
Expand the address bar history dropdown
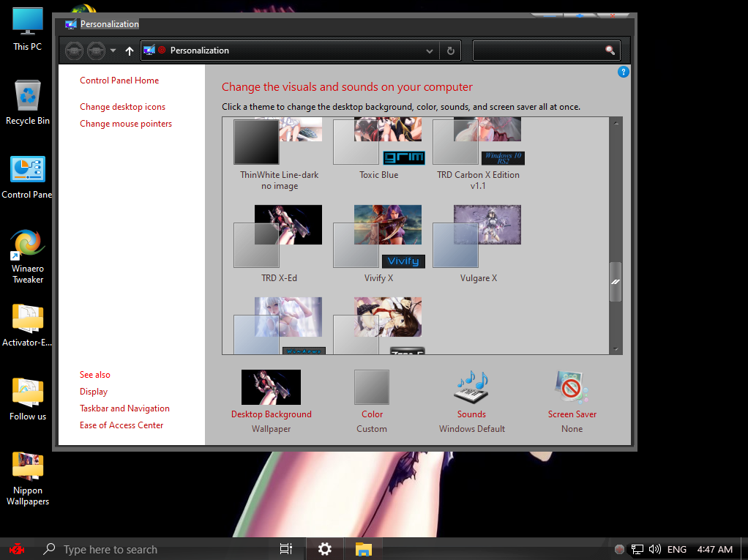pyautogui.click(x=430, y=51)
